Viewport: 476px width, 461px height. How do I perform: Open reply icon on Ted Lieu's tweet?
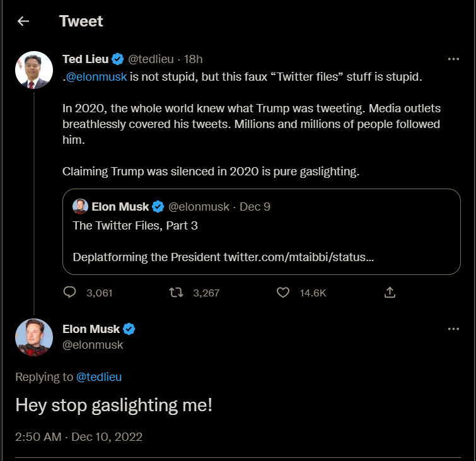pos(69,293)
